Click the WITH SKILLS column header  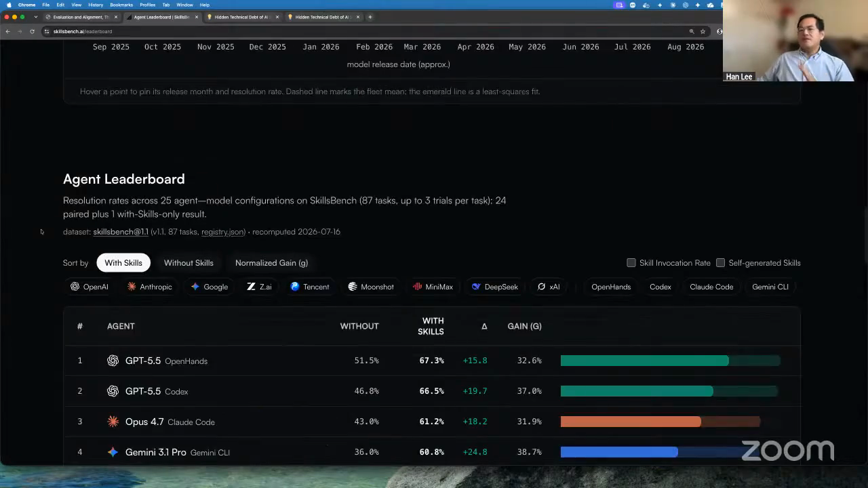pos(431,326)
